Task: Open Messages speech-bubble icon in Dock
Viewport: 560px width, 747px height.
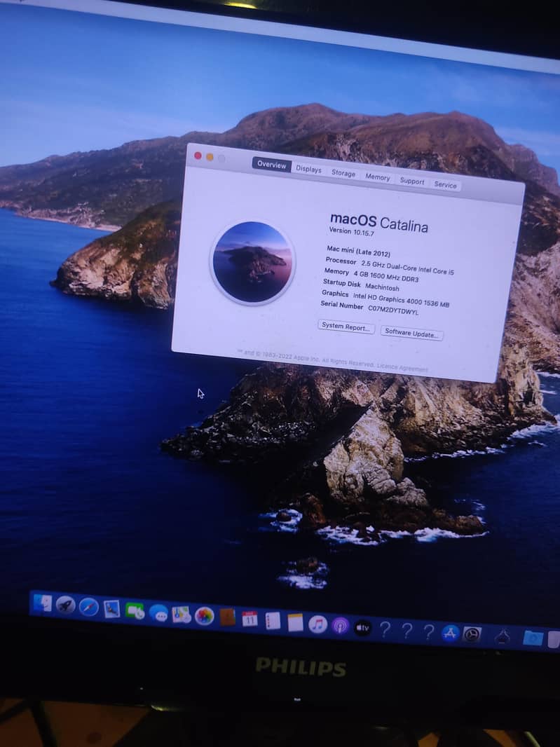Action: 158,612
